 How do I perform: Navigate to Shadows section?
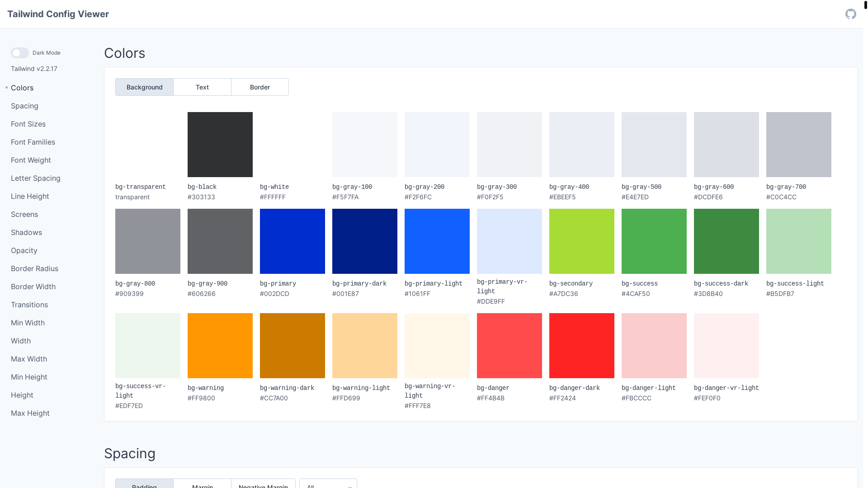coord(26,232)
